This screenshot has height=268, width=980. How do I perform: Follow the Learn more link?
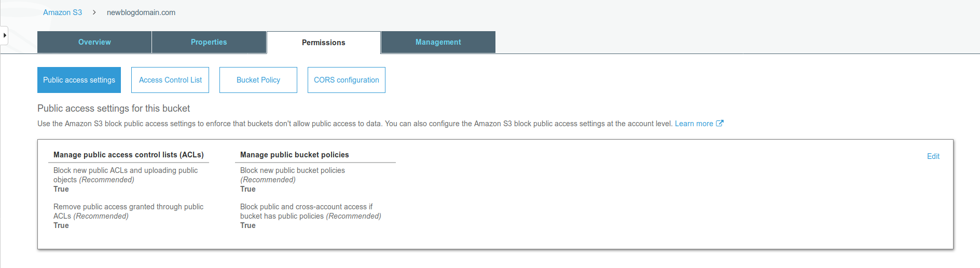(694, 124)
